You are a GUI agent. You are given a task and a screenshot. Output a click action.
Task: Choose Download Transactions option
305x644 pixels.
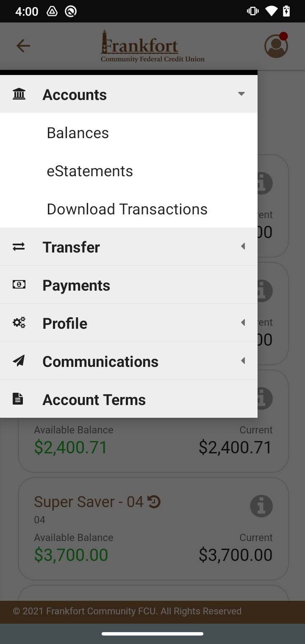point(127,209)
